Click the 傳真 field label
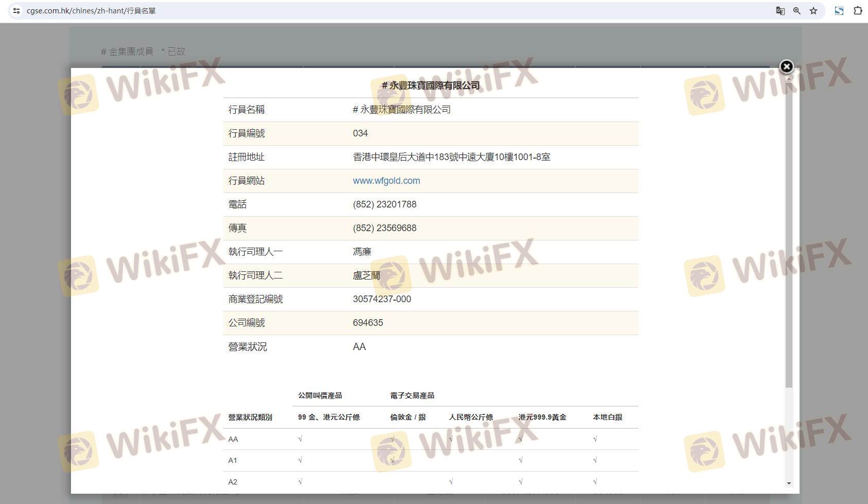This screenshot has height=504, width=868. (x=237, y=228)
